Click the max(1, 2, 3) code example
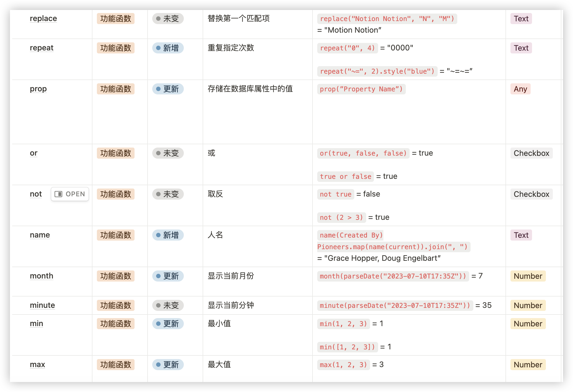Screen dimensions: 573x392 click(343, 365)
